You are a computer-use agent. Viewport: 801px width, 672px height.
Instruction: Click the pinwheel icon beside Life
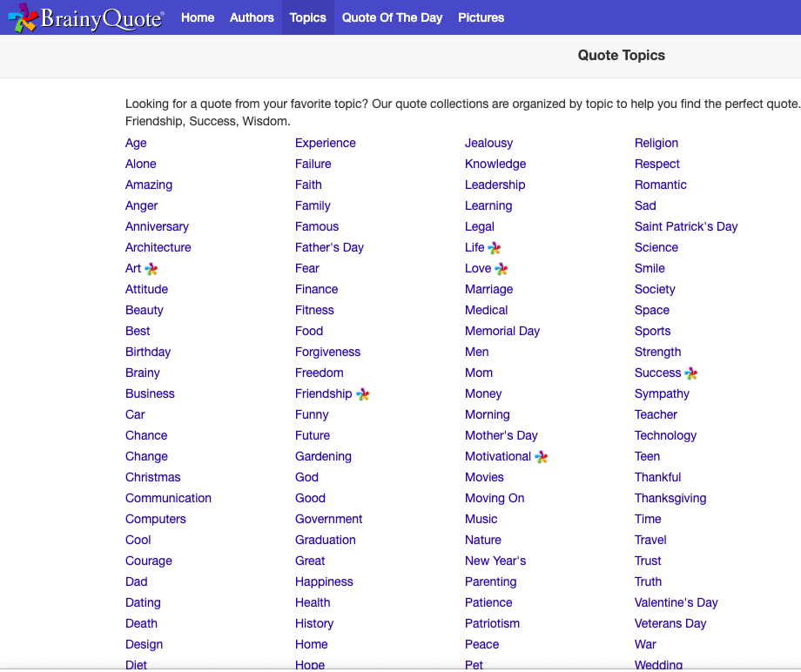[x=494, y=248]
